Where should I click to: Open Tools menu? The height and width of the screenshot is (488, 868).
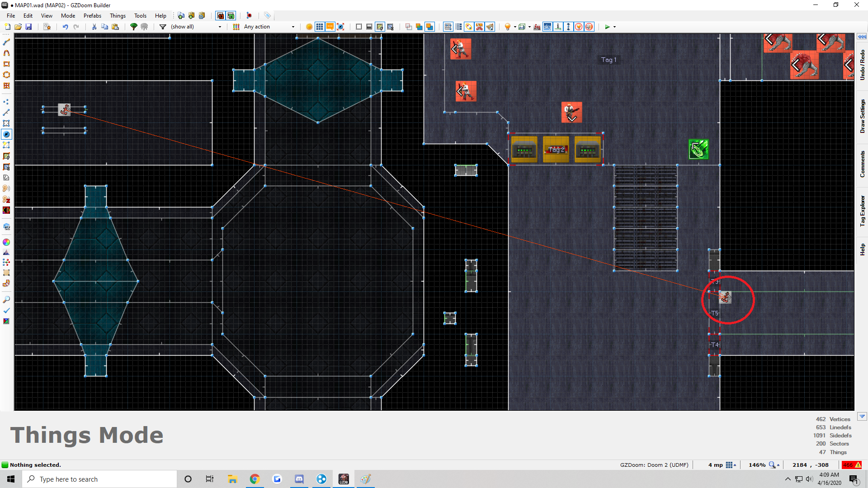tap(140, 16)
